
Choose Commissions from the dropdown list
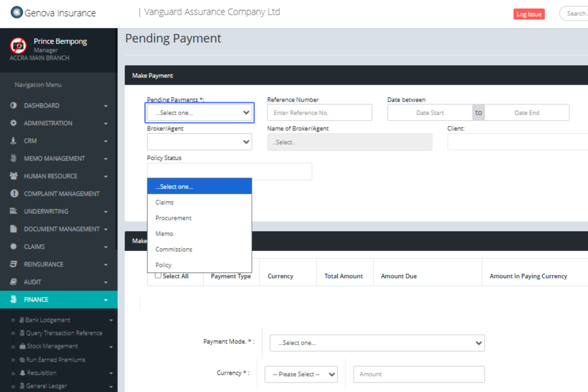pos(174,249)
